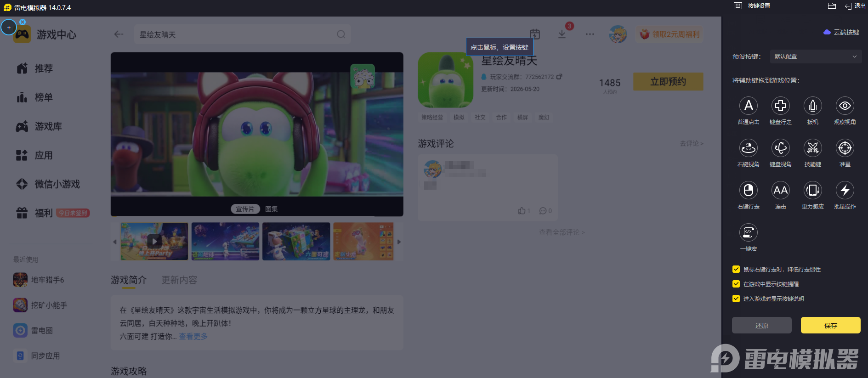This screenshot has height=378, width=868.
Task: Switch to the 更新内容 tab
Action: click(x=179, y=280)
